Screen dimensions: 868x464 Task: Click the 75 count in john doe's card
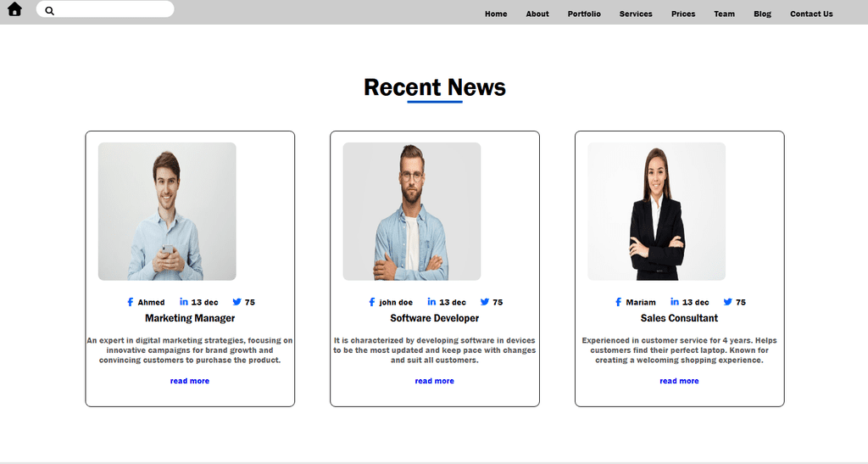pyautogui.click(x=498, y=302)
